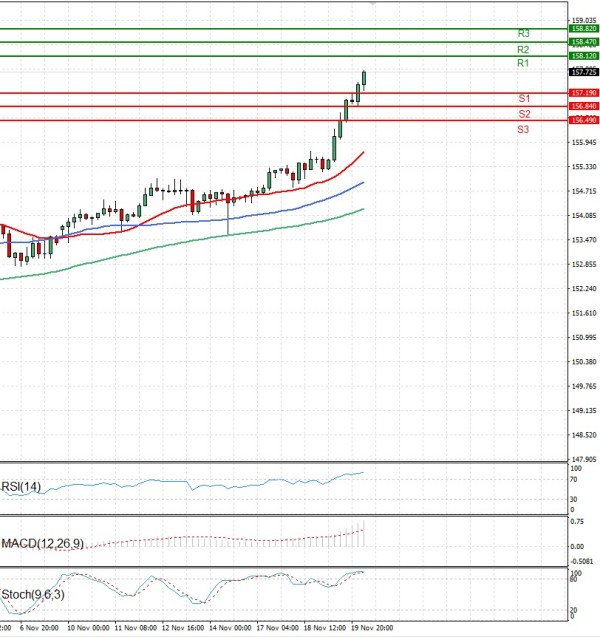The image size is (600, 637).
Task: Select the 156.840 red price tag
Action: pos(583,106)
